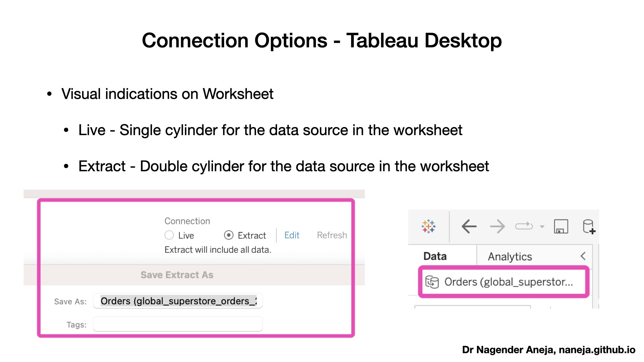Viewport: 644px width, 362px height.
Task: Click the double cylinder extract icon
Action: point(432,282)
